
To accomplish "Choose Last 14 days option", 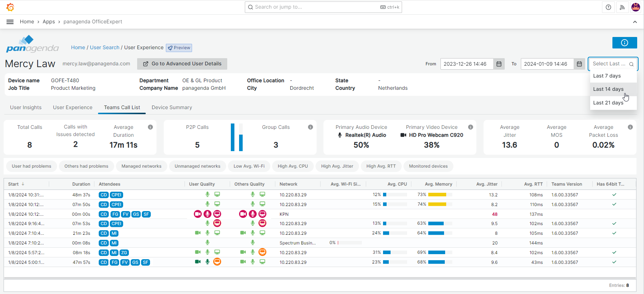I will pos(613,89).
